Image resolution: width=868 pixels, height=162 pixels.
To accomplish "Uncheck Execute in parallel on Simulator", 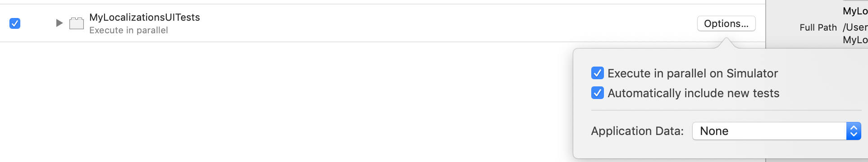I will [598, 73].
